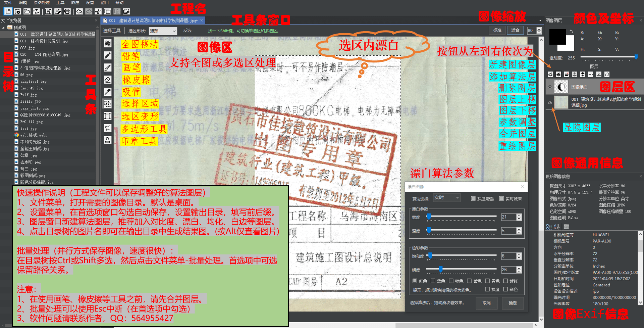This screenshot has width=644, height=328.
Task: Select the Eraser tool
Action: (108, 80)
